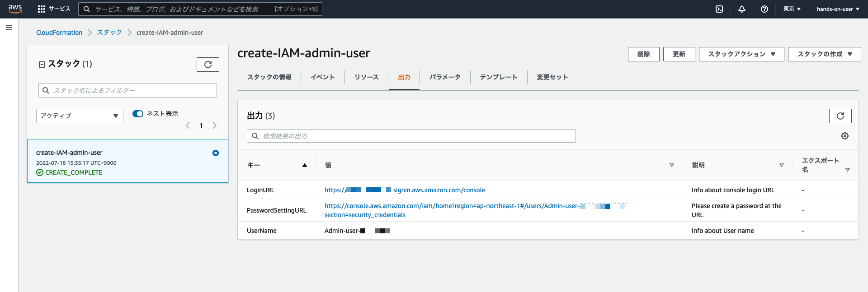Sort outputs by キー column arrow
Image resolution: width=868 pixels, height=292 pixels.
point(305,165)
